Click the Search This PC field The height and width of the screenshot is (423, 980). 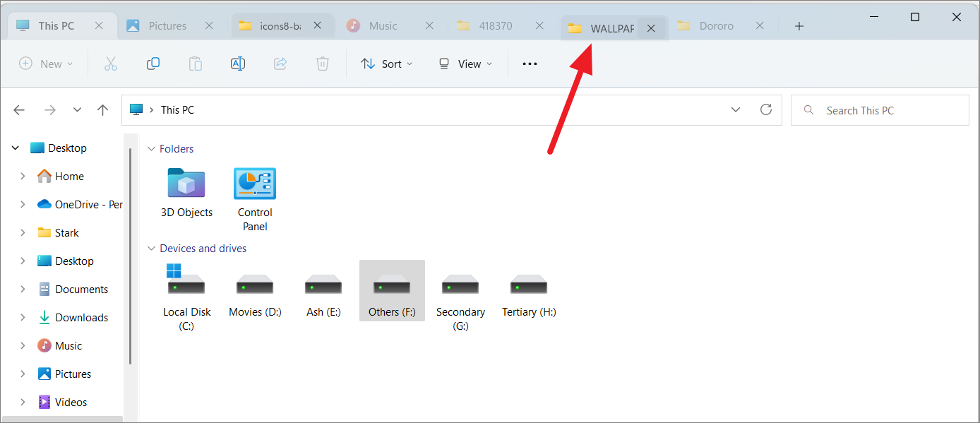coord(880,110)
